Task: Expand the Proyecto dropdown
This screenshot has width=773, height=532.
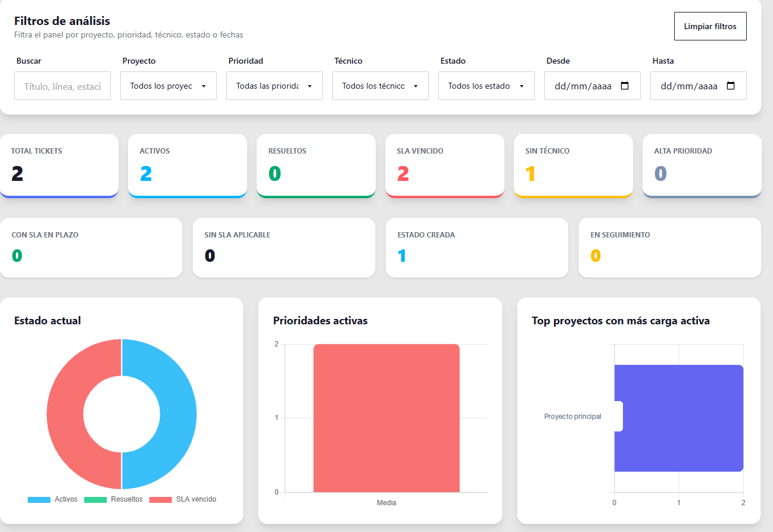Action: (169, 86)
